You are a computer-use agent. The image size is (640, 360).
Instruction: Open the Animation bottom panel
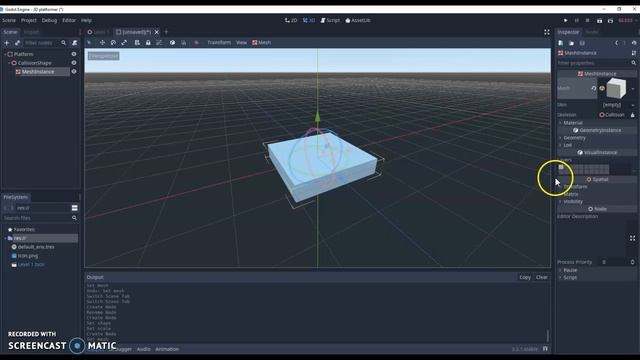coord(167,349)
